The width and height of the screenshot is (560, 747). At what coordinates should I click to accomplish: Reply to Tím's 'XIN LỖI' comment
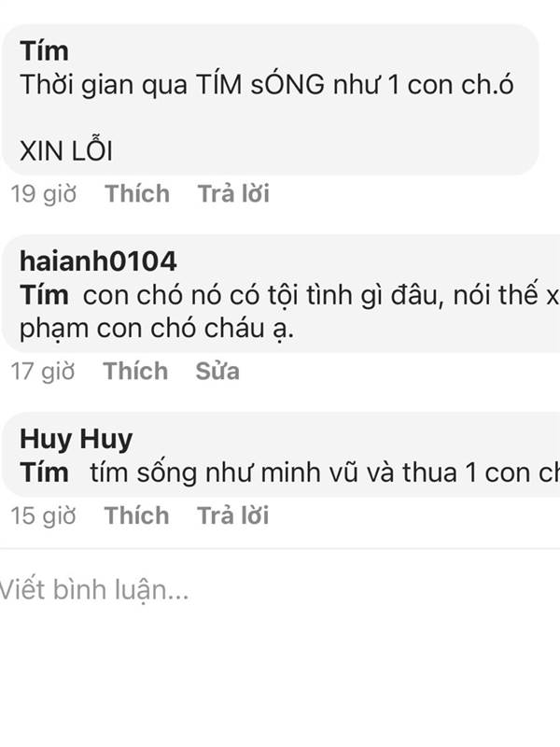233,194
